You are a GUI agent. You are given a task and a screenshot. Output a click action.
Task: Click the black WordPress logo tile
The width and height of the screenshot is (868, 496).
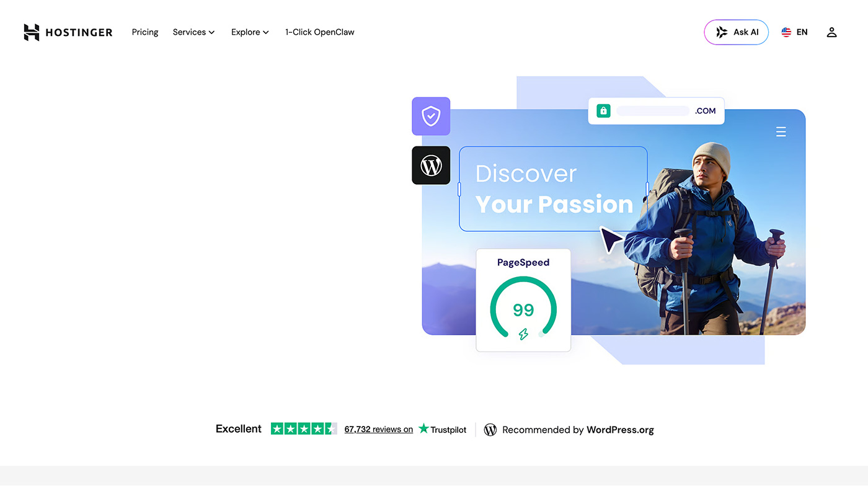pos(431,165)
